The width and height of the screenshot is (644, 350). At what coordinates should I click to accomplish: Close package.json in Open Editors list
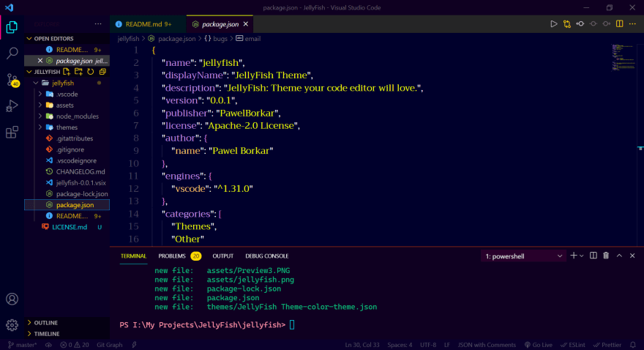40,60
